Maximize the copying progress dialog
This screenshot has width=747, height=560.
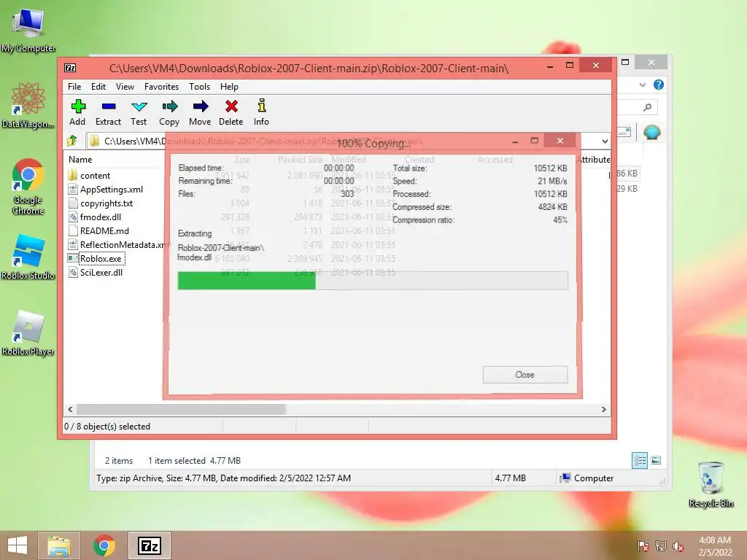[535, 141]
